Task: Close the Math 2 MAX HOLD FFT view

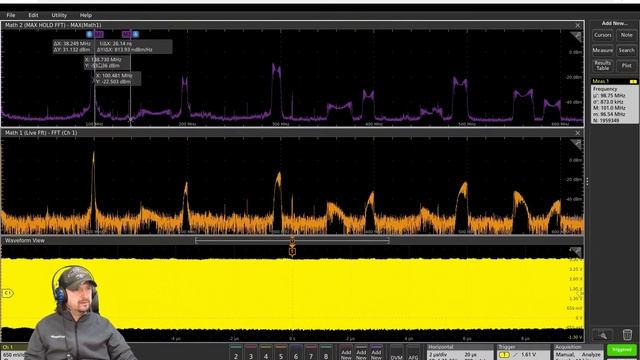Action: (578, 25)
